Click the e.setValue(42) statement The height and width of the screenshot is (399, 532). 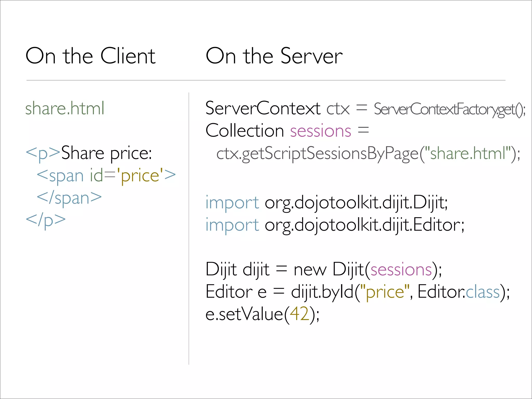click(262, 314)
